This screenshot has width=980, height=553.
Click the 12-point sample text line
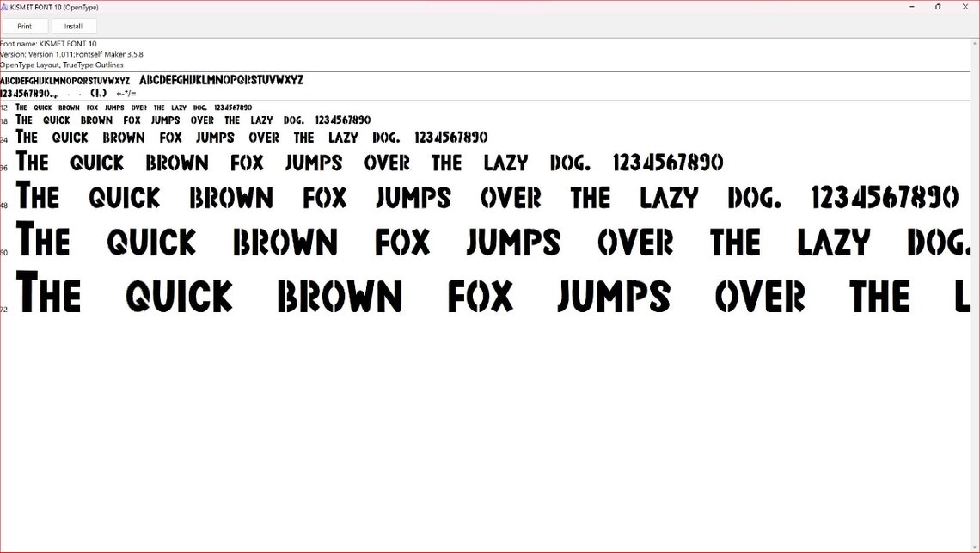pyautogui.click(x=129, y=107)
